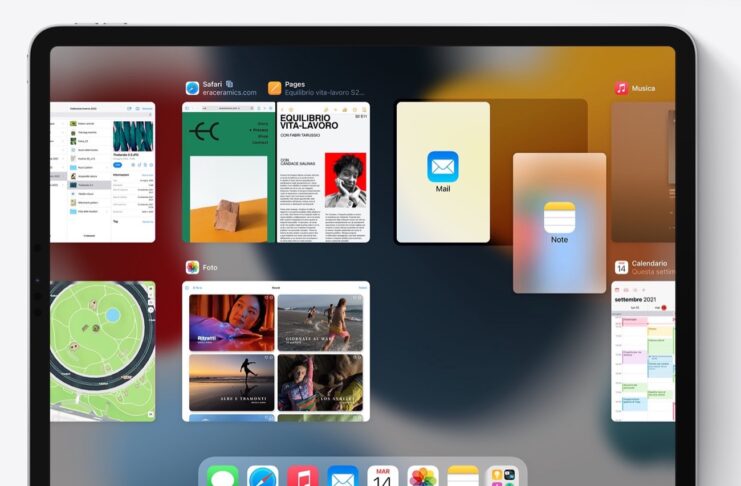
Task: Tap the eraceramics.com subtitle text
Action: coord(230,93)
